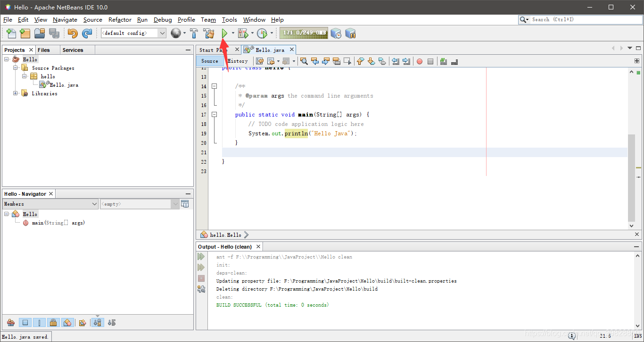Image resolution: width=644 pixels, height=342 pixels.
Task: Click the Last Edit editor toolbar icon
Action: (x=259, y=61)
